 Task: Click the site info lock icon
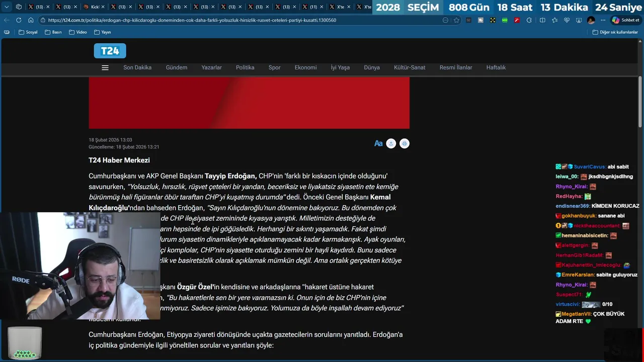pyautogui.click(x=43, y=20)
